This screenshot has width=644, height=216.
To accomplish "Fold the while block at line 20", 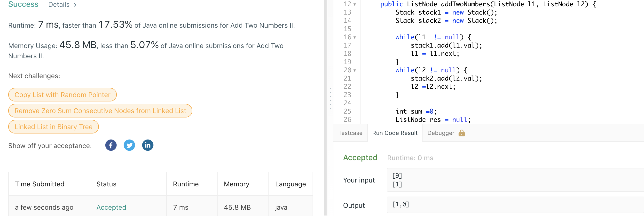I will (354, 71).
